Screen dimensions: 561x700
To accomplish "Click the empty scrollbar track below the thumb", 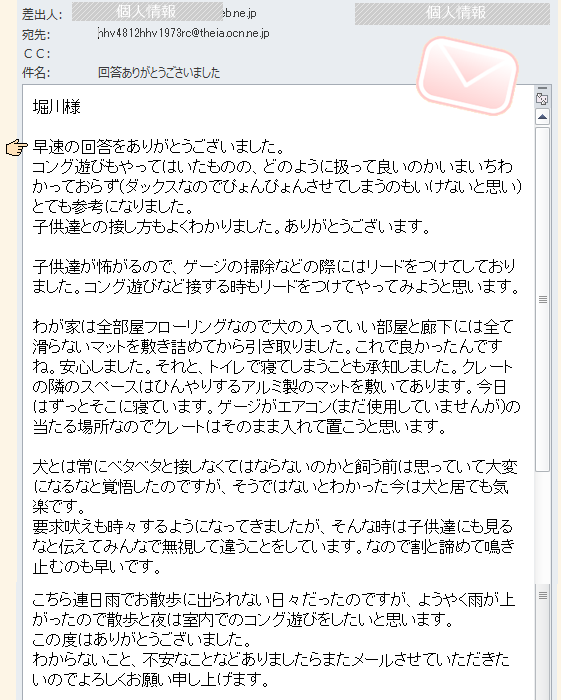I will [542, 527].
